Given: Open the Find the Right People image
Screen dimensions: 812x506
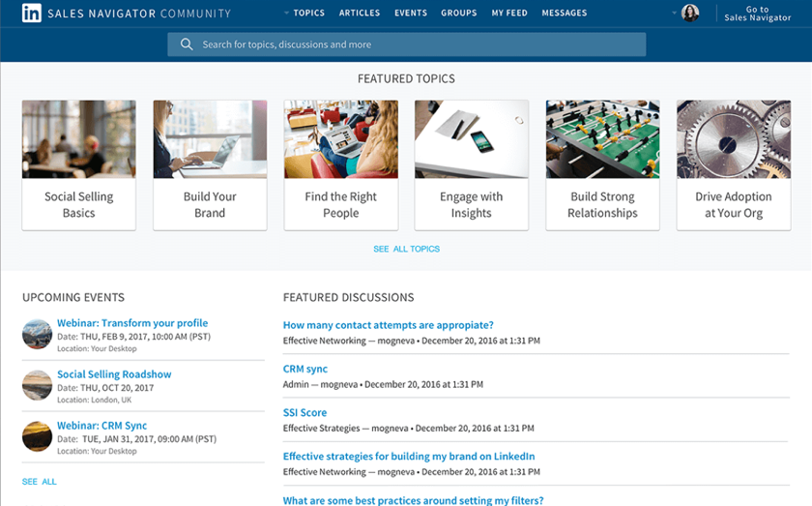Looking at the screenshot, I should [x=340, y=139].
